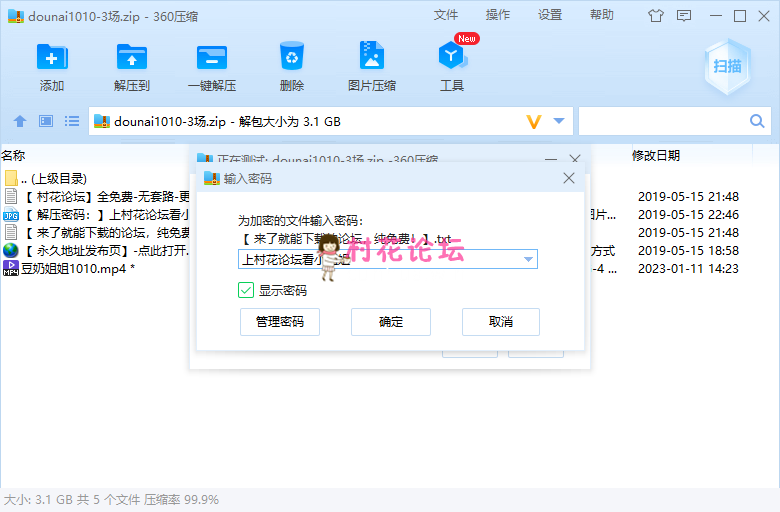Screen dimensions: 780x512
Task: Select the JPG icon of 解压密码 file
Action: tap(11, 215)
